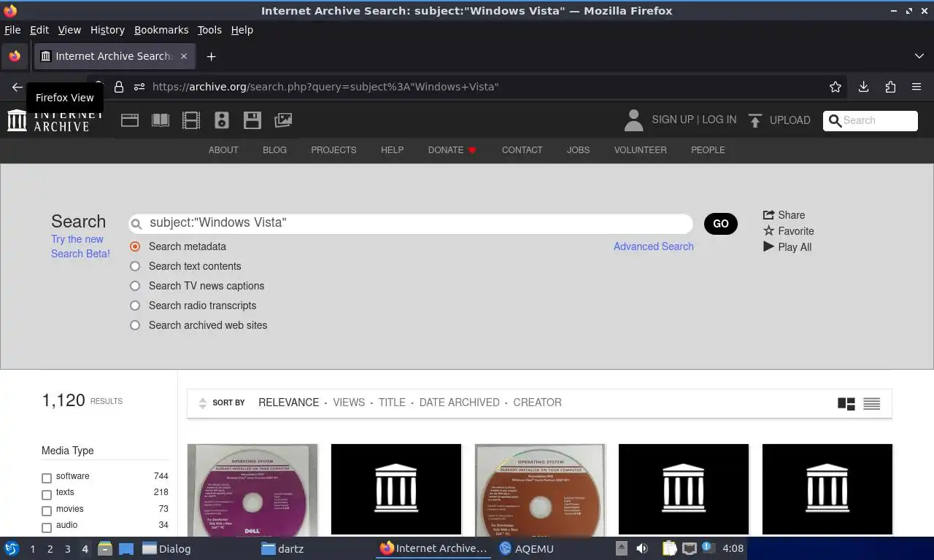
Task: Open the VOLUNTEER nav link
Action: (640, 150)
